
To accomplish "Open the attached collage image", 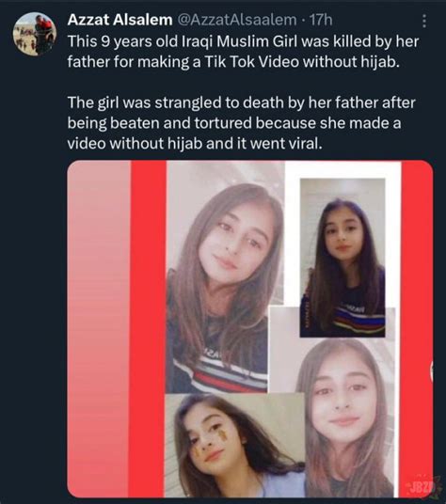I will (x=250, y=328).
